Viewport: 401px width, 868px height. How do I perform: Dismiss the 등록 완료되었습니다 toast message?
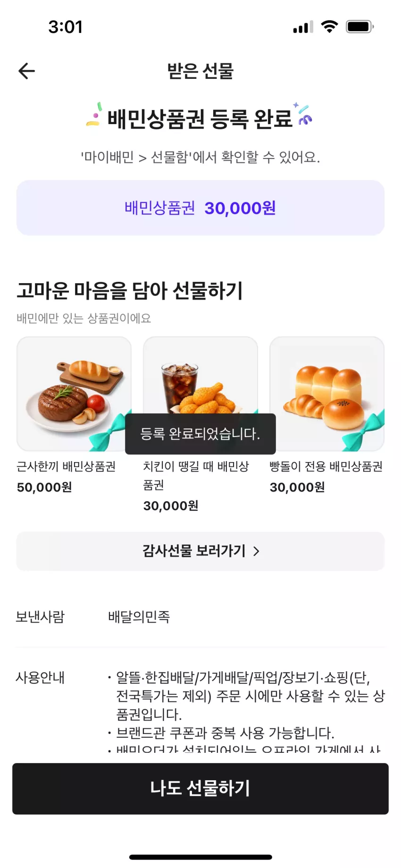click(x=200, y=434)
